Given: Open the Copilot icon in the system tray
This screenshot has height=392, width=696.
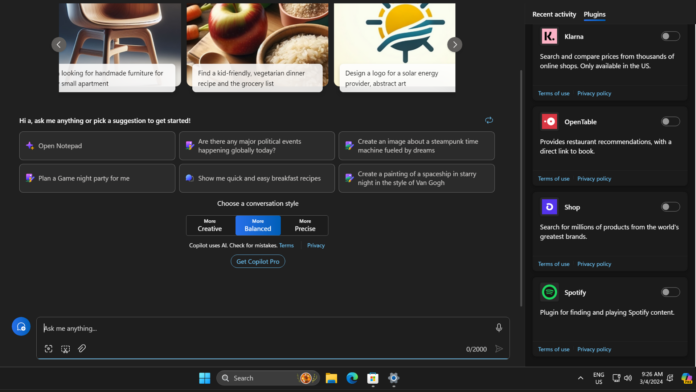Looking at the screenshot, I should point(686,378).
